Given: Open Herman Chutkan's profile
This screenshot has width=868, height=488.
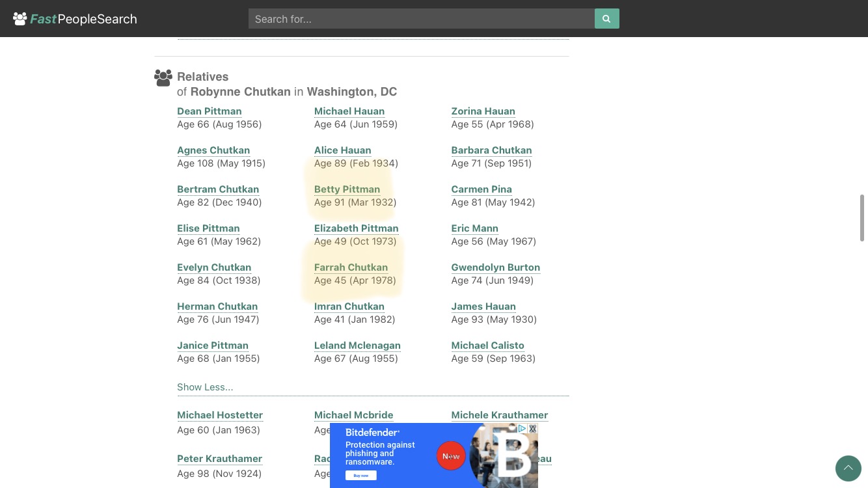Looking at the screenshot, I should pos(217,306).
